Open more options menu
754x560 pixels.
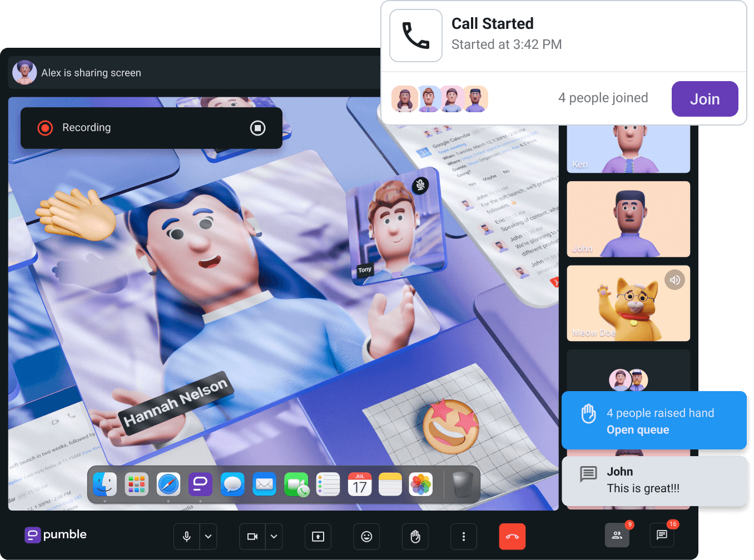[x=464, y=536]
